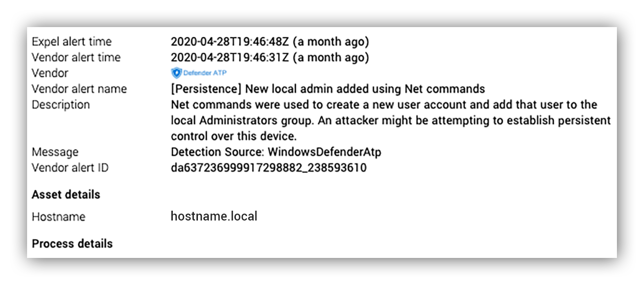Expand the Asset details section heading
This screenshot has height=285, width=644.
point(66,194)
